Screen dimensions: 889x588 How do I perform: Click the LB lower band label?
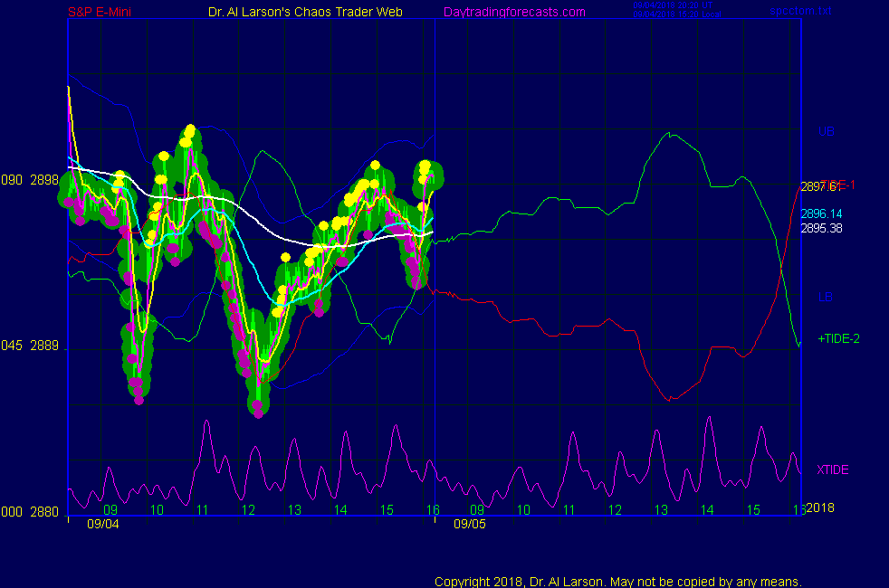[x=826, y=297]
